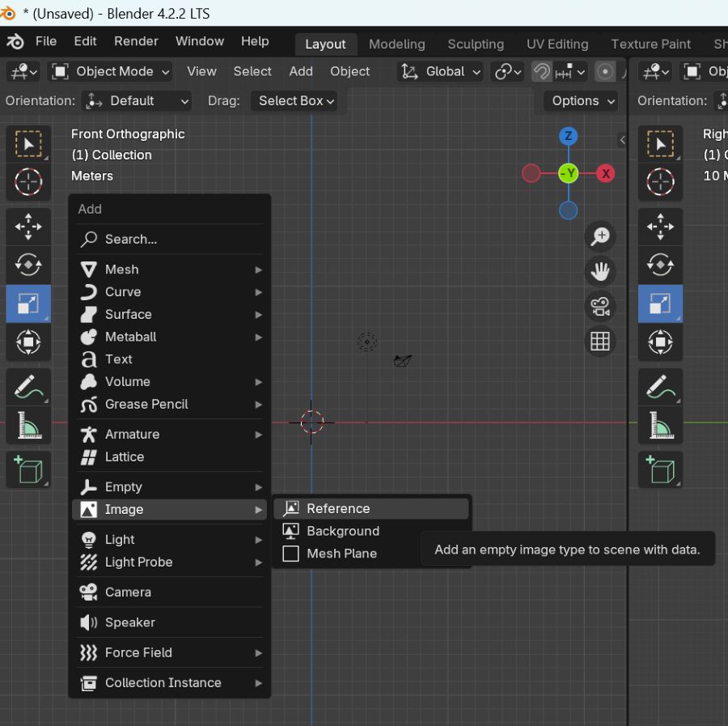
Task: Toggle the camera view icon
Action: coord(600,307)
